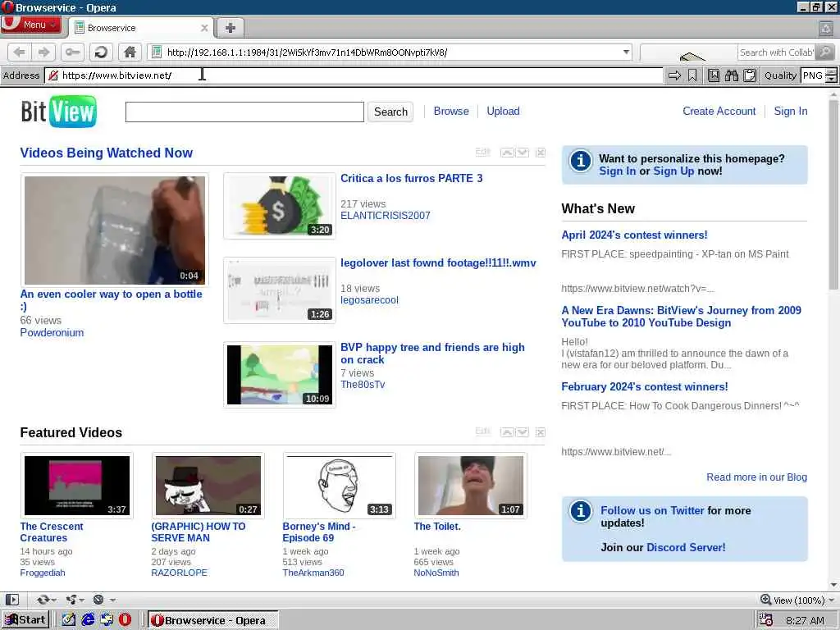The height and width of the screenshot is (630, 840).
Task: Move the Videos Being Watched Now module down
Action: click(523, 153)
